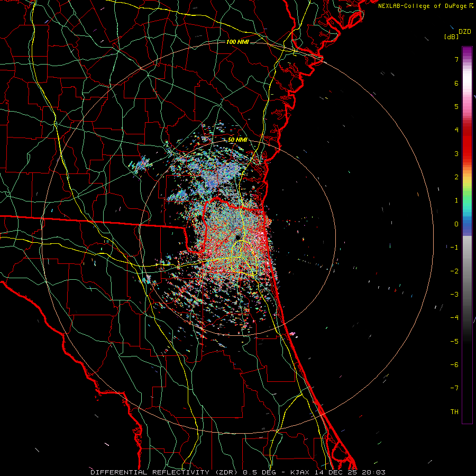Click the color scale value 0

(456, 224)
